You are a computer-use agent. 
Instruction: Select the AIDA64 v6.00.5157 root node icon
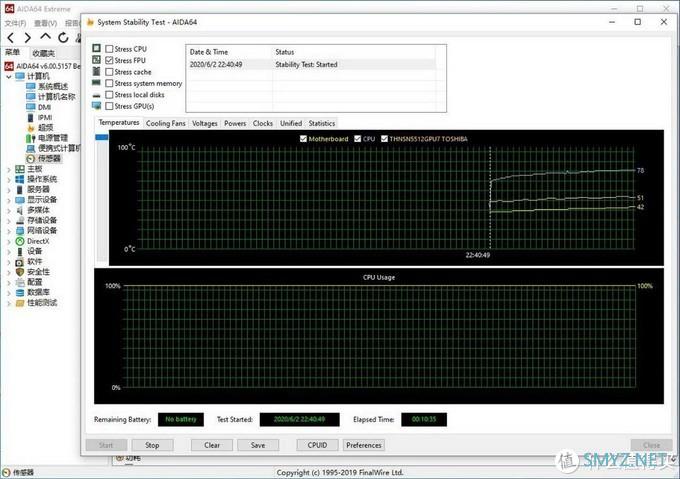click(x=9, y=66)
